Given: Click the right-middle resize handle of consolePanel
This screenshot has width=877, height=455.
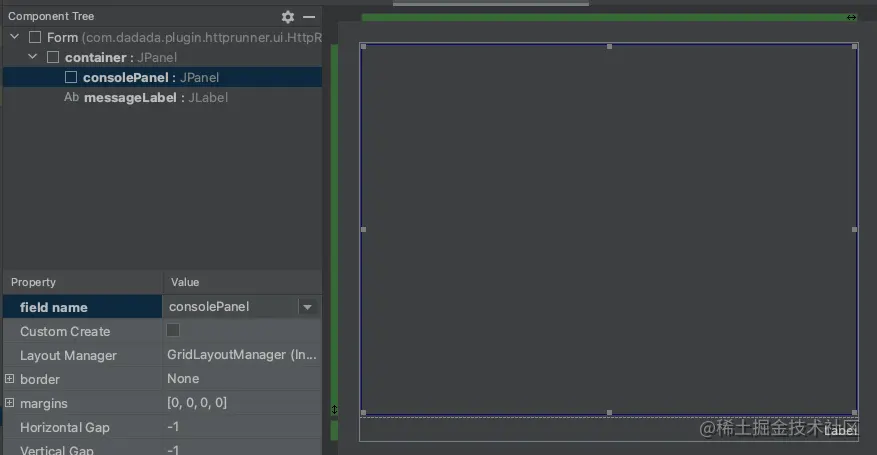Looking at the screenshot, I should pyautogui.click(x=855, y=230).
